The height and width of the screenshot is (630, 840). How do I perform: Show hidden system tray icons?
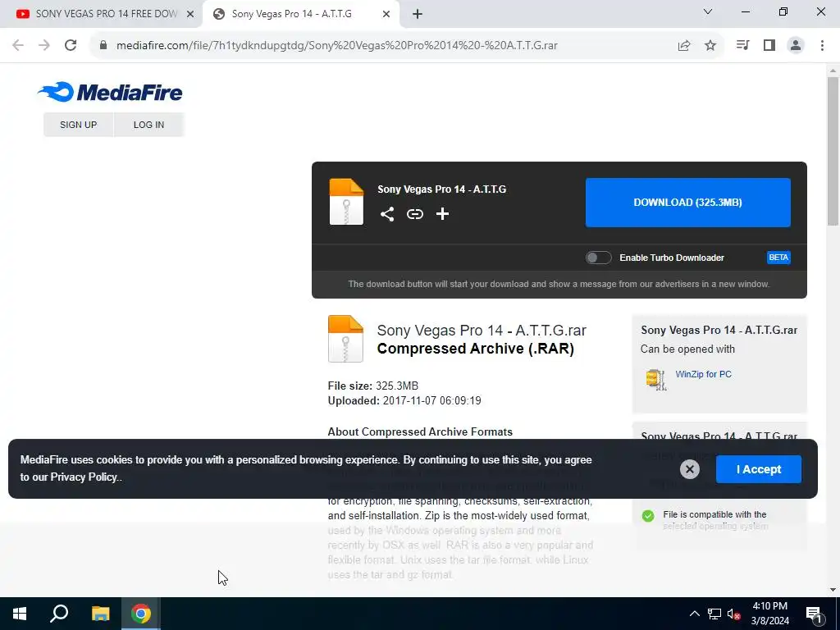[x=694, y=614]
